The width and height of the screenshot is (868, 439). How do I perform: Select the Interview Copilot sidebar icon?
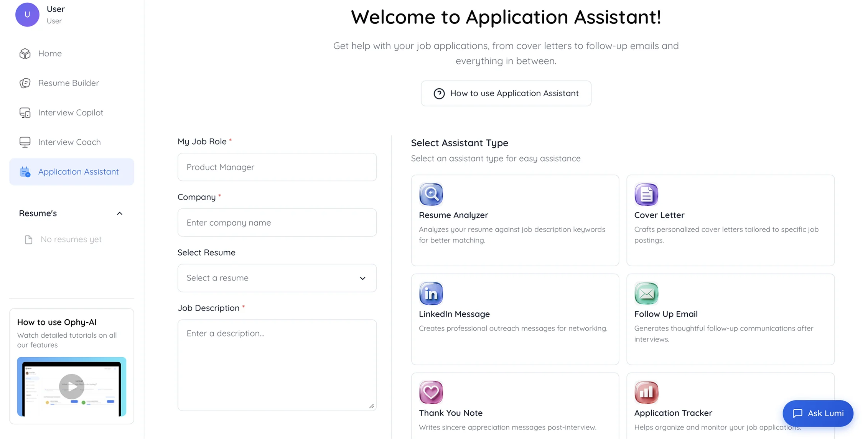click(25, 112)
